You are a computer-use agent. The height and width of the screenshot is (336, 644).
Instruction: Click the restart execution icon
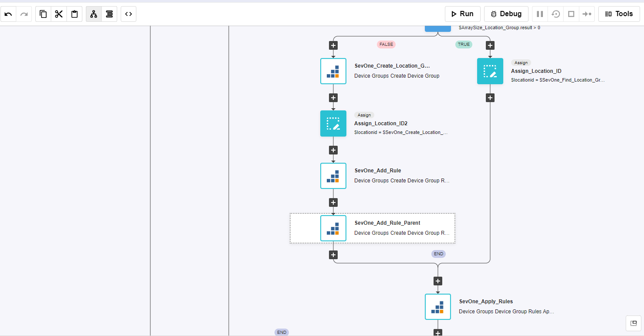[x=556, y=14]
